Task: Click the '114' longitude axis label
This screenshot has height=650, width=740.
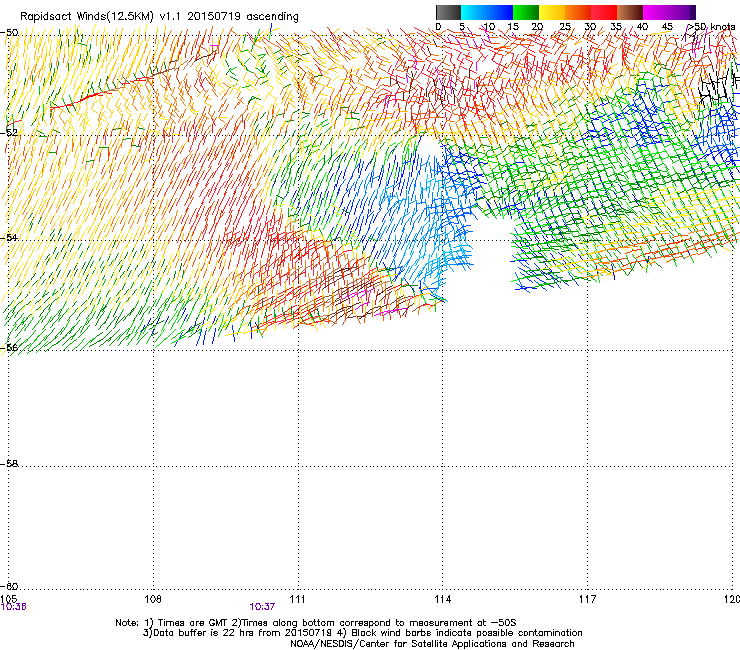Action: (443, 599)
